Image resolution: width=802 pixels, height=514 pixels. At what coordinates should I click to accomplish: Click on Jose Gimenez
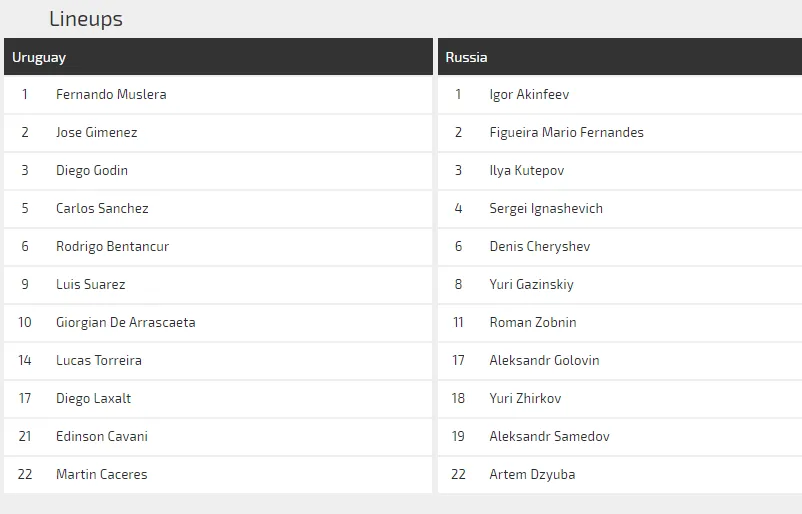97,132
